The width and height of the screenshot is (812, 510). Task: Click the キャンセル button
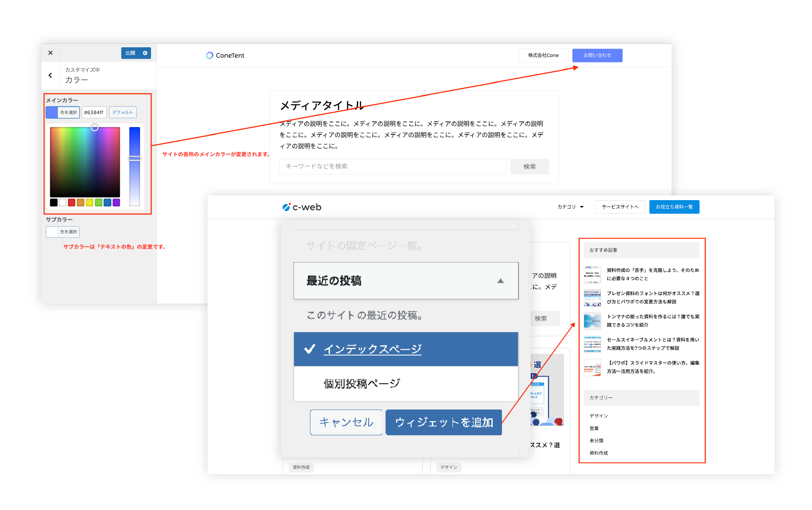[x=346, y=422]
